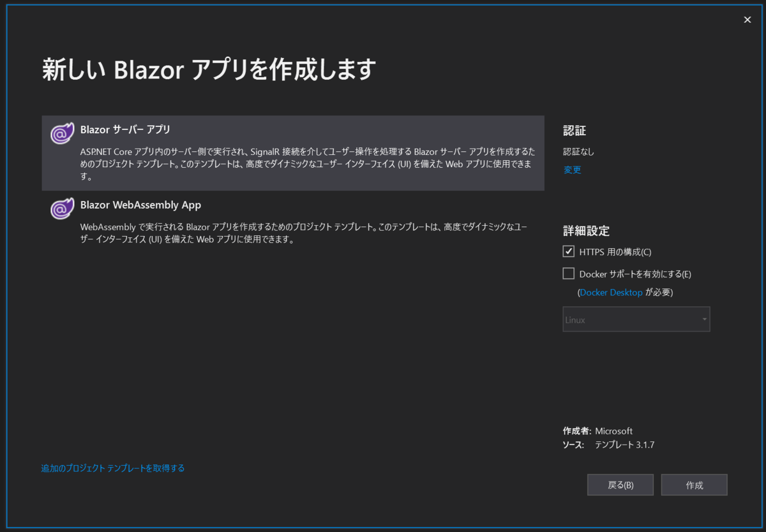Click the 認証なし text
This screenshot has width=766, height=532.
coord(579,152)
